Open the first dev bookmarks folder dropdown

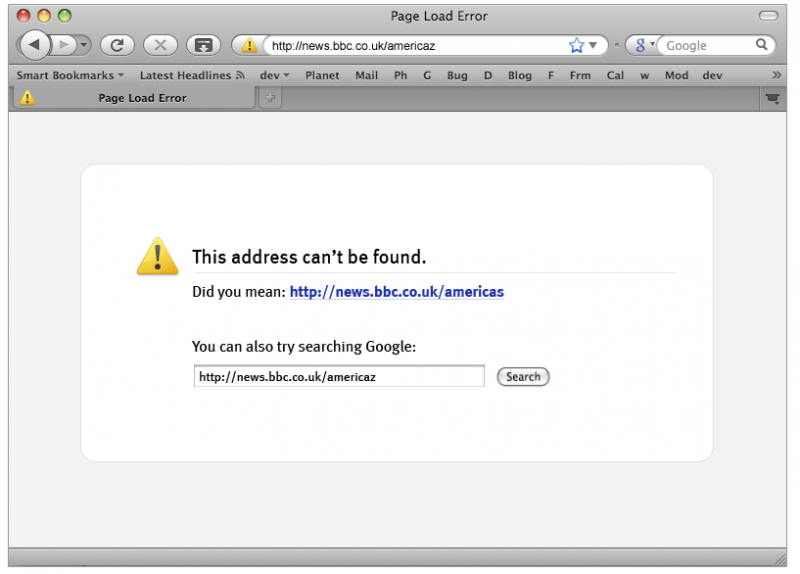(x=274, y=76)
